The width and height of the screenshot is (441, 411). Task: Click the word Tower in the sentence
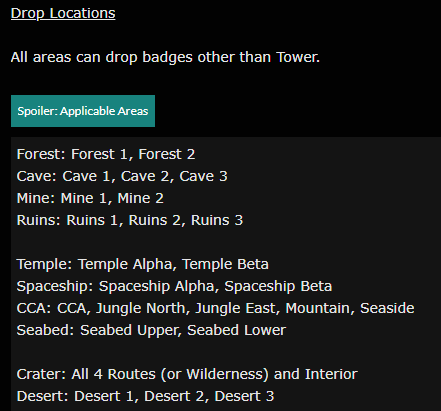pyautogui.click(x=298, y=57)
